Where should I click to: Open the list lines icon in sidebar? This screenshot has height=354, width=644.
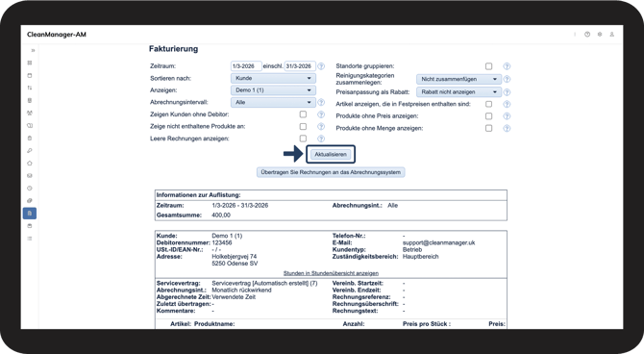point(30,239)
